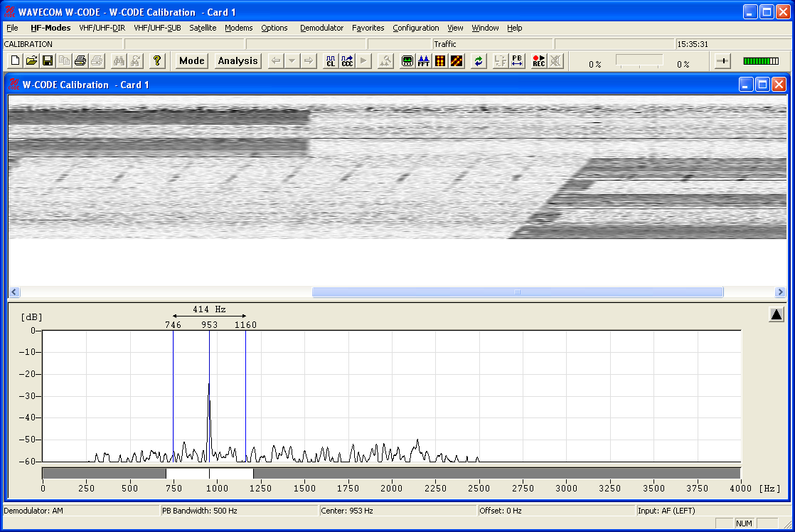The width and height of the screenshot is (795, 532).
Task: Save using the floppy disk icon
Action: click(x=48, y=61)
